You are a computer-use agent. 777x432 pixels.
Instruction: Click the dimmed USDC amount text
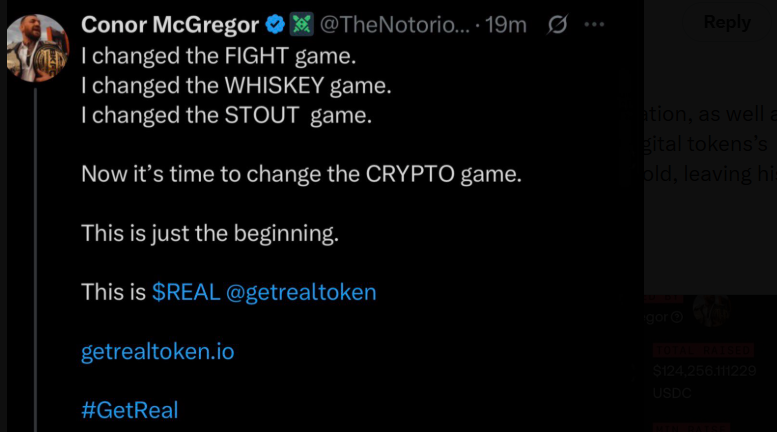click(702, 371)
